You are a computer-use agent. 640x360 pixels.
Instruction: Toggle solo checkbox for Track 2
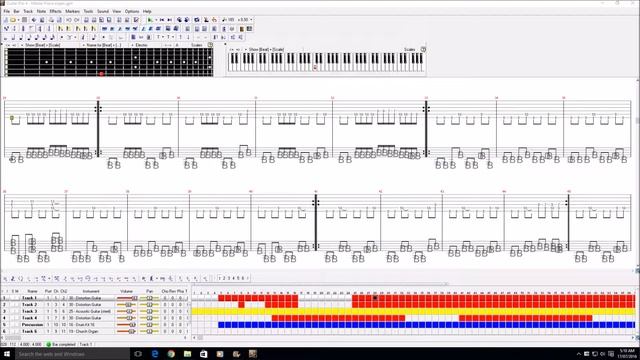12,304
